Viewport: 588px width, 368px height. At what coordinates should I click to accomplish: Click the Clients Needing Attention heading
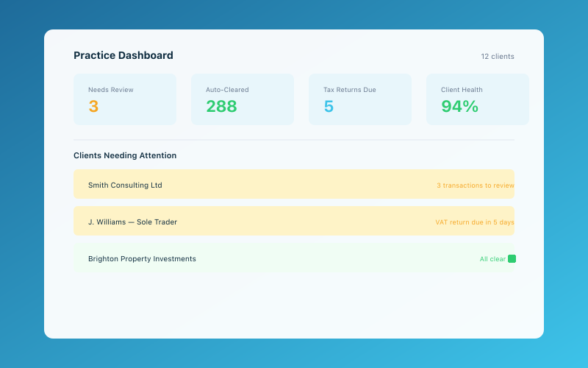click(x=125, y=155)
